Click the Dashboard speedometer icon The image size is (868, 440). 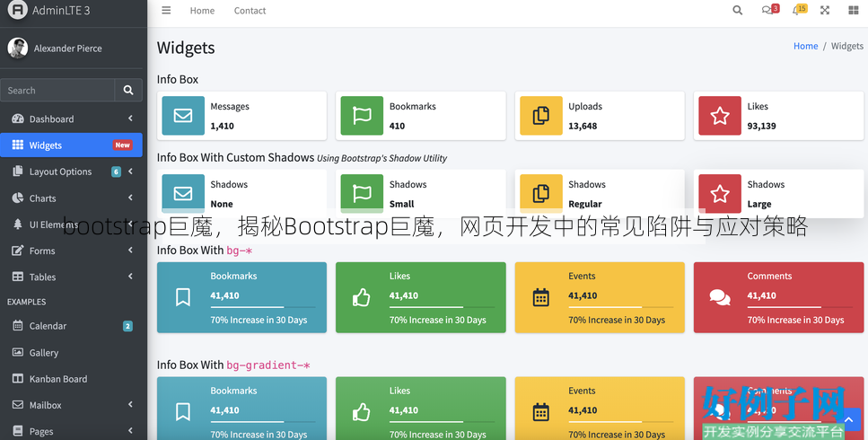tap(18, 119)
